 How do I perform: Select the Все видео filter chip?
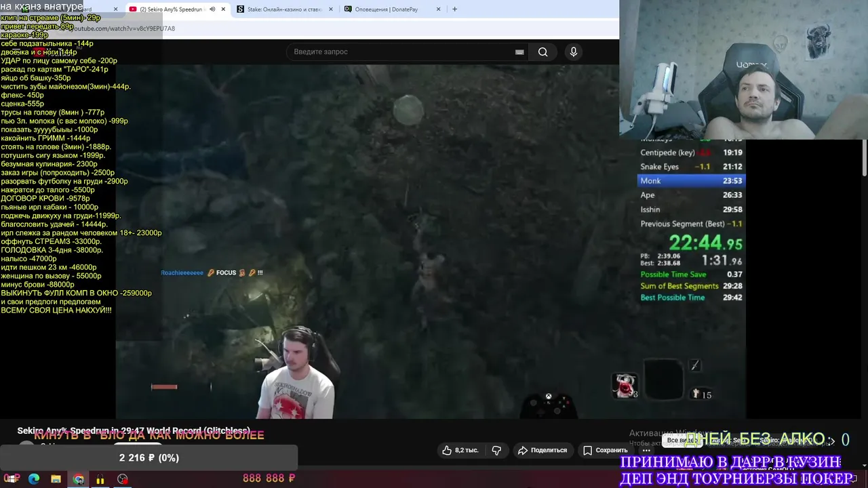(682, 441)
